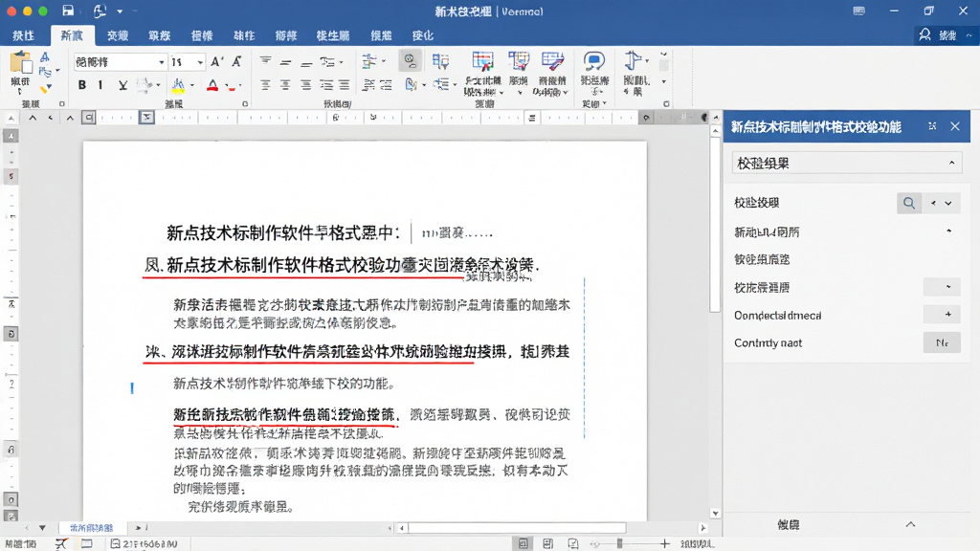Apply yellow text highlight color
The width and height of the screenshot is (980, 551).
click(178, 85)
